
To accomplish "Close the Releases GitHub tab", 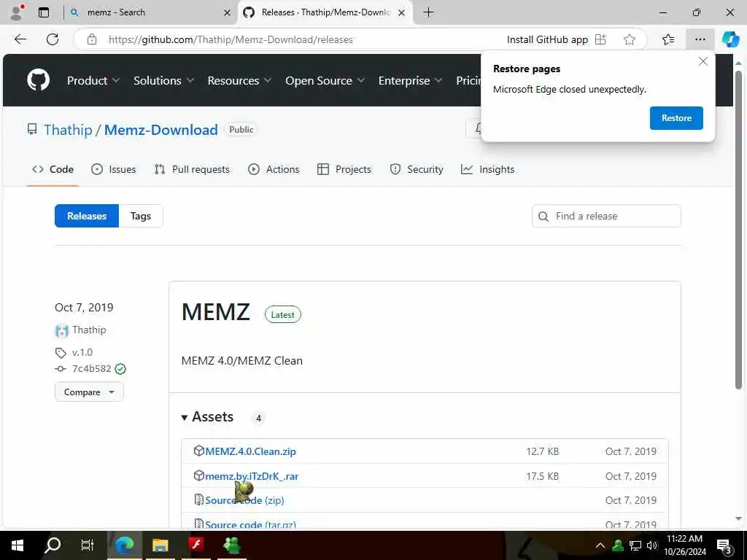I will (x=402, y=13).
